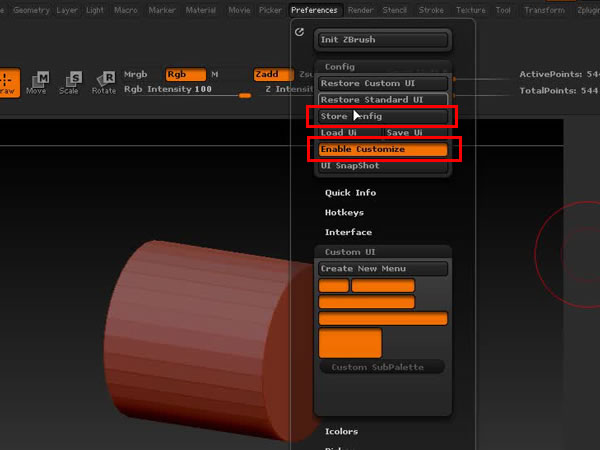Screen dimensions: 600x450
Task: Toggle the Zadd sculpt mode
Action: [274, 74]
